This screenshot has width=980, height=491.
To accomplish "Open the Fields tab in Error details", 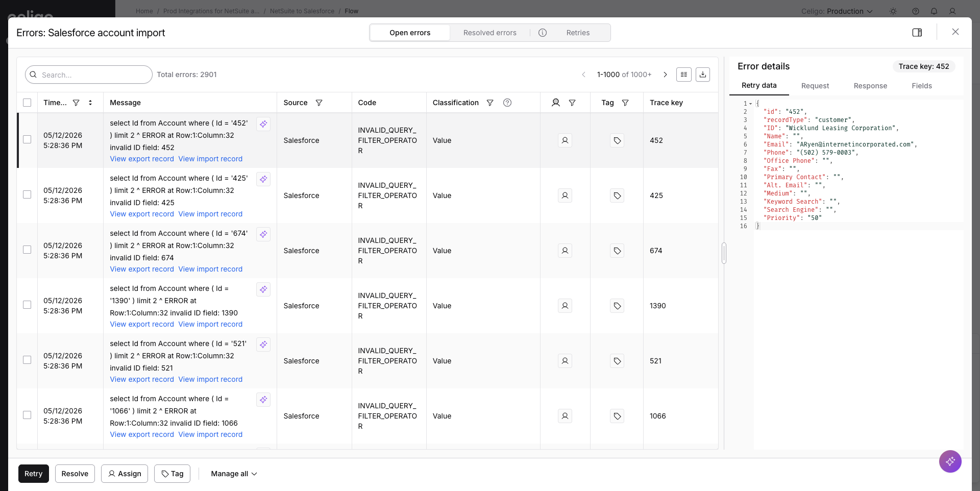I will point(922,86).
